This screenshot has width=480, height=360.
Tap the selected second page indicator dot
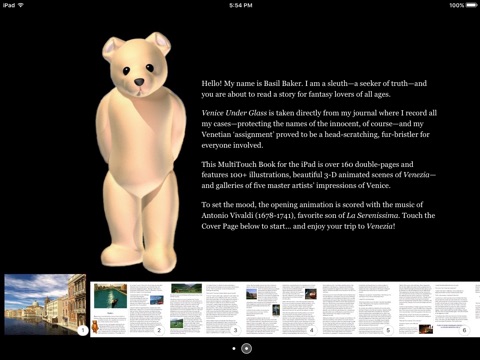coord(246,348)
